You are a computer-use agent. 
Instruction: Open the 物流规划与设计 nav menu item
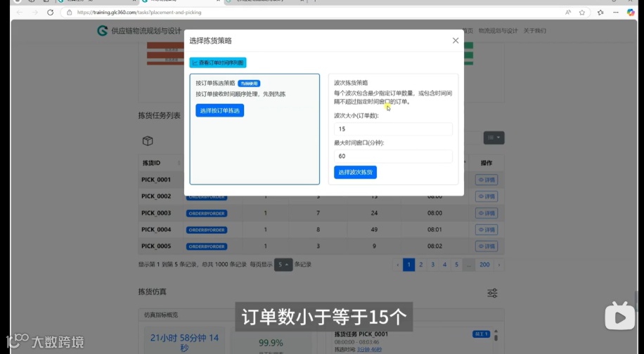click(498, 31)
